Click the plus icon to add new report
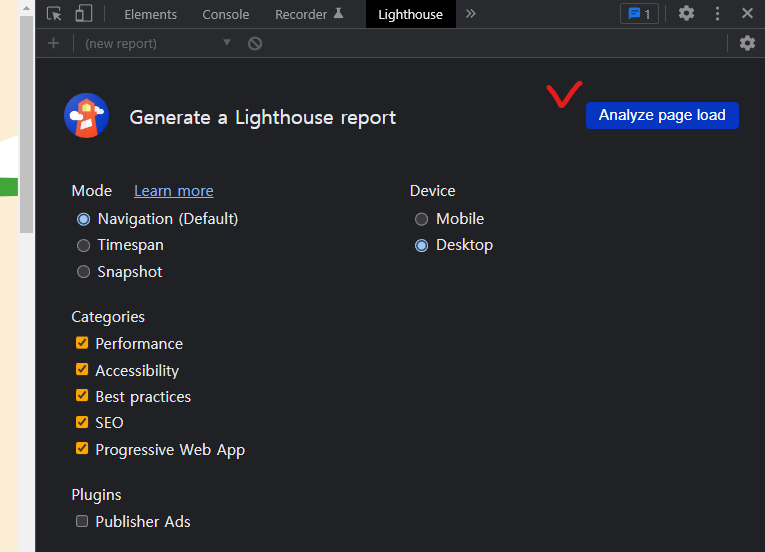Screen dimensions: 765x552 (54, 43)
